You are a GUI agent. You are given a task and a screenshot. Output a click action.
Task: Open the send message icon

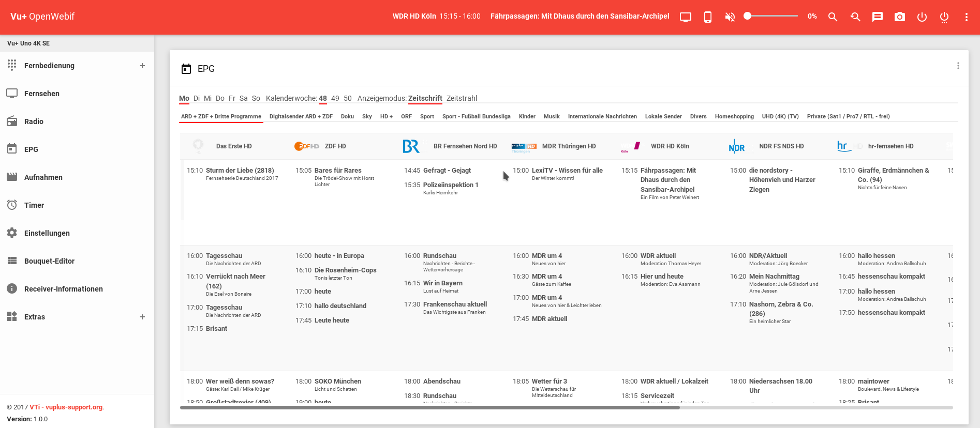878,17
